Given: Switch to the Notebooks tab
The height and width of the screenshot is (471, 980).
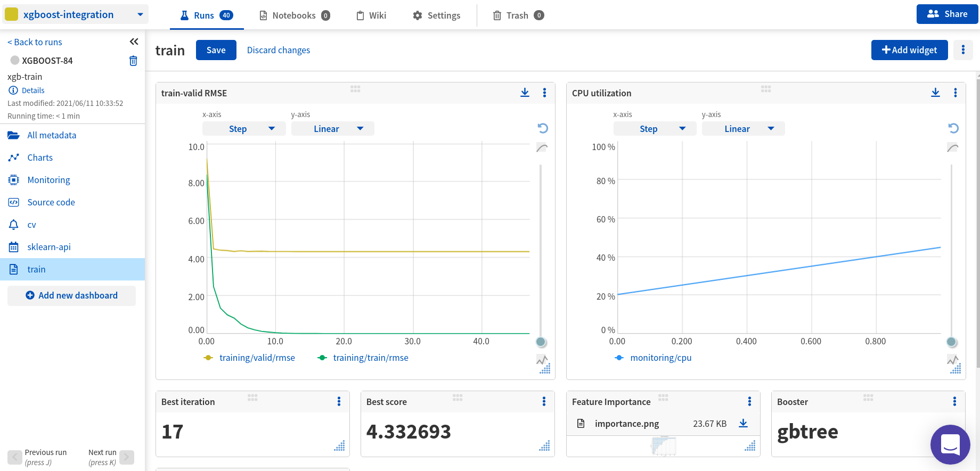Looking at the screenshot, I should 294,15.
